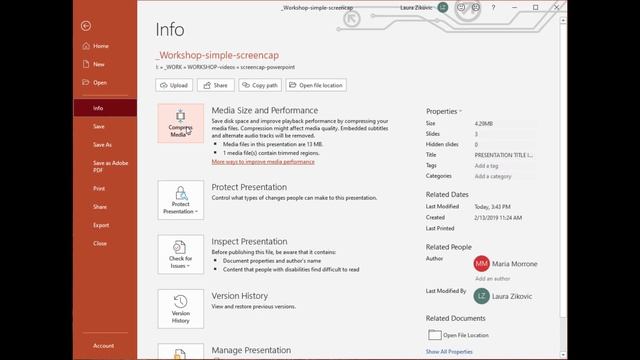The width and height of the screenshot is (640, 360).
Task: Click the Add a tag field
Action: coord(504,166)
